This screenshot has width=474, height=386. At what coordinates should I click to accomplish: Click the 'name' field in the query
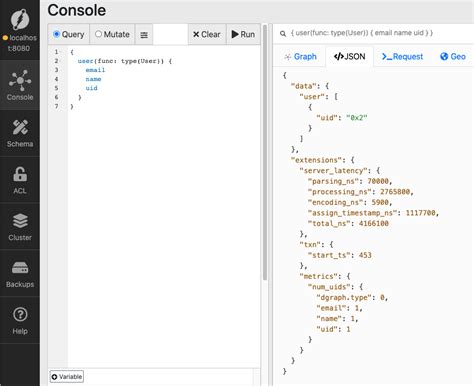coord(93,79)
